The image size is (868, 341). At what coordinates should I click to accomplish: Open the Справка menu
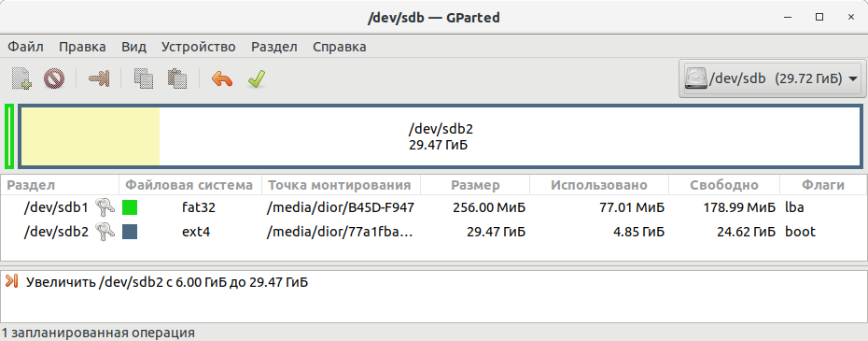tap(340, 47)
